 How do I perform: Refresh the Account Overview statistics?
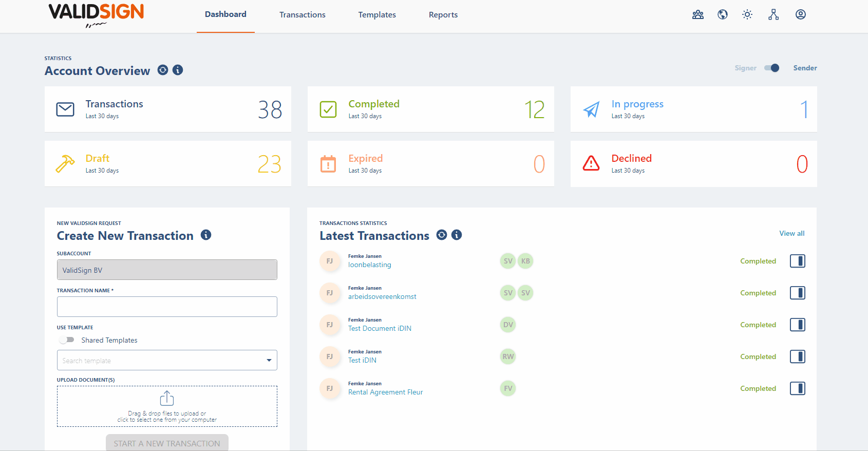[163, 70]
